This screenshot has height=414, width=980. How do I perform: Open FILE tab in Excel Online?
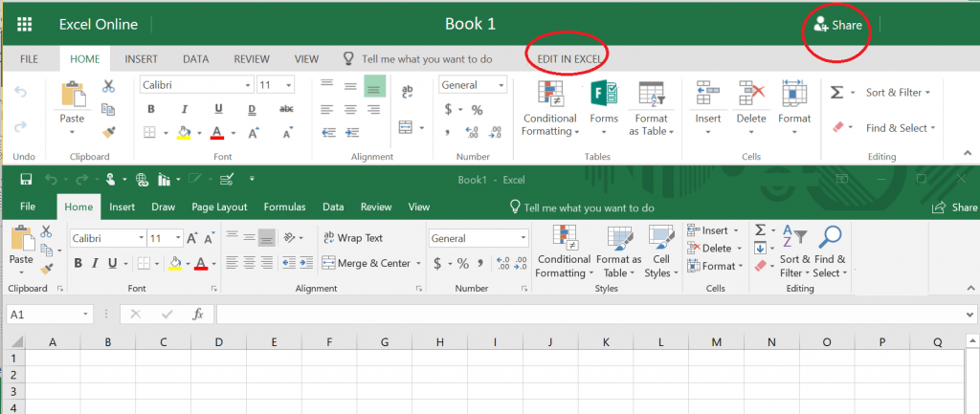(29, 59)
